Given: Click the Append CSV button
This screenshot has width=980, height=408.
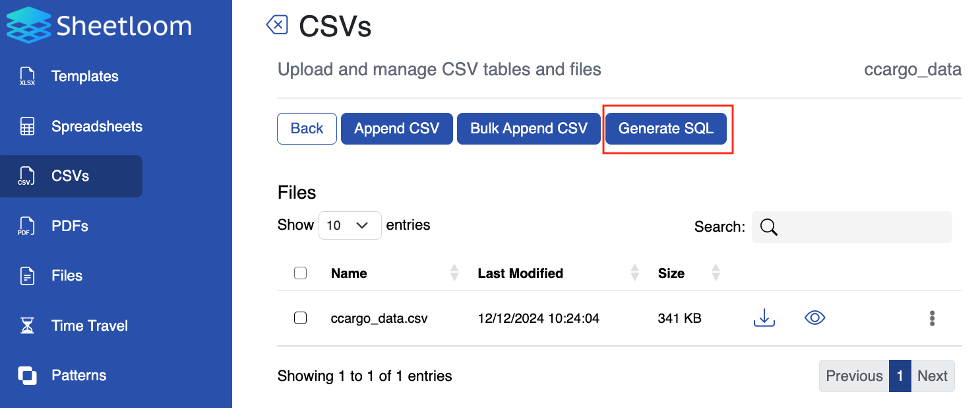Looking at the screenshot, I should [x=396, y=128].
